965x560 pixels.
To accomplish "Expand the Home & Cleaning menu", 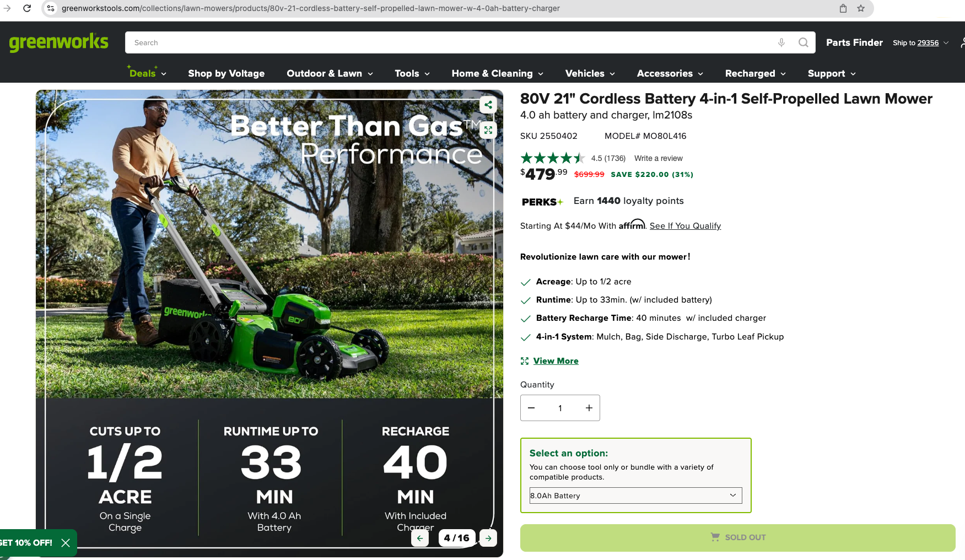I will 498,73.
